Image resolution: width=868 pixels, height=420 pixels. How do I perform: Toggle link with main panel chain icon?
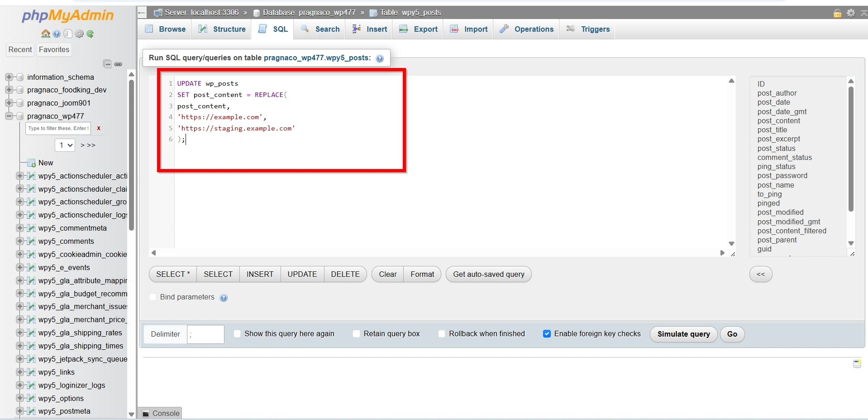point(118,64)
